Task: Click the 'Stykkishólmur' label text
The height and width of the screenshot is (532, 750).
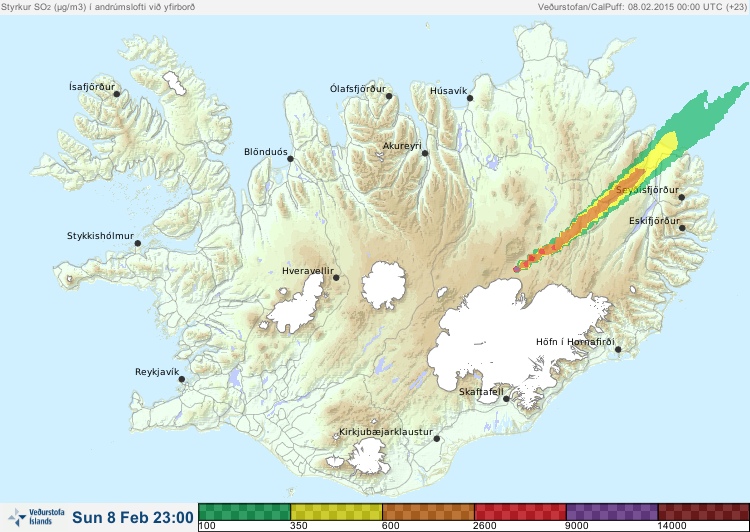Action: [100, 236]
